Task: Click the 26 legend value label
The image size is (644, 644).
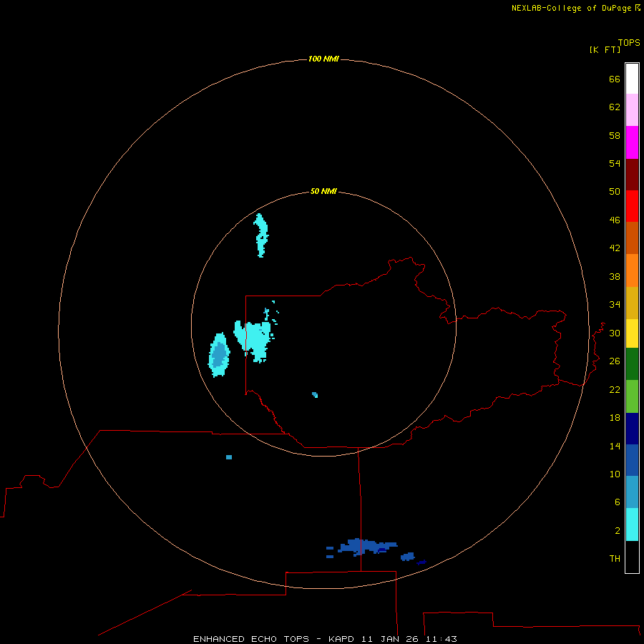Action: click(615, 361)
